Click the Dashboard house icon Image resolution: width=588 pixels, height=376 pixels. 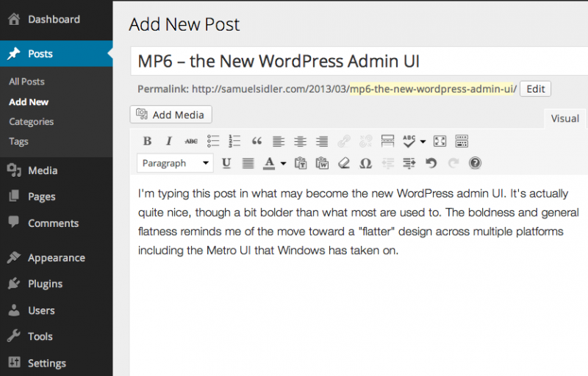[x=14, y=19]
